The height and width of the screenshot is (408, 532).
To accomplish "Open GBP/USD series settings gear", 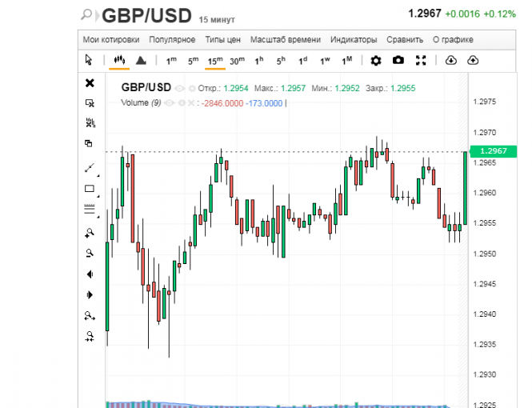I will pos(192,89).
